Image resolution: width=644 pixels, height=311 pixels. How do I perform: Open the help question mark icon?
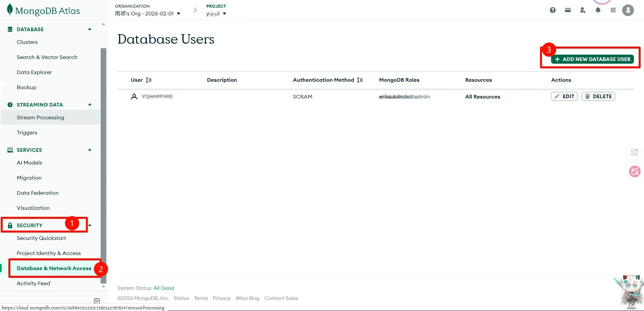[x=553, y=10]
